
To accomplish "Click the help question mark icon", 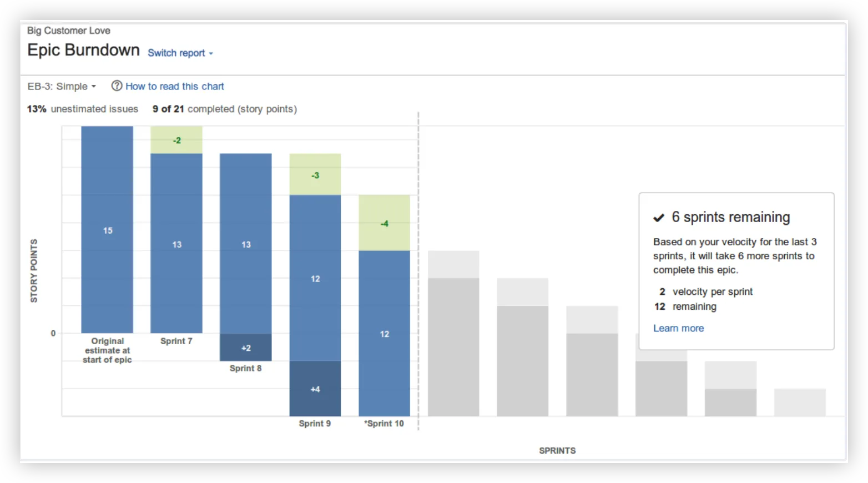I will (117, 86).
